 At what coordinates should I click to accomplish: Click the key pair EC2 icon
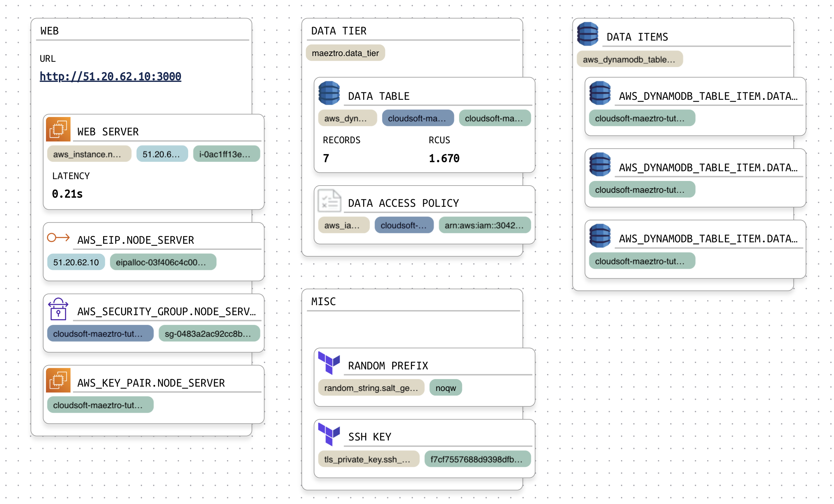58,380
